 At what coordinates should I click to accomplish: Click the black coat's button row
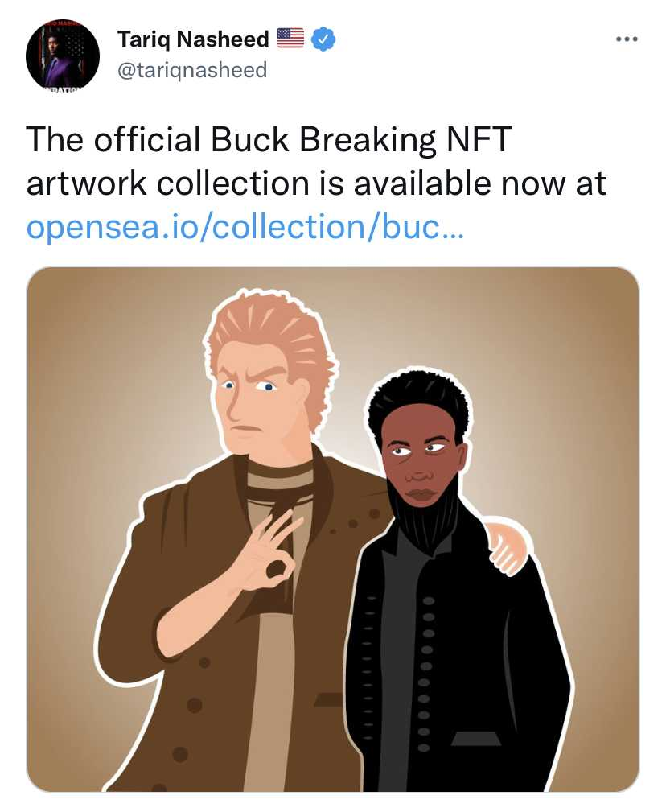(x=427, y=668)
